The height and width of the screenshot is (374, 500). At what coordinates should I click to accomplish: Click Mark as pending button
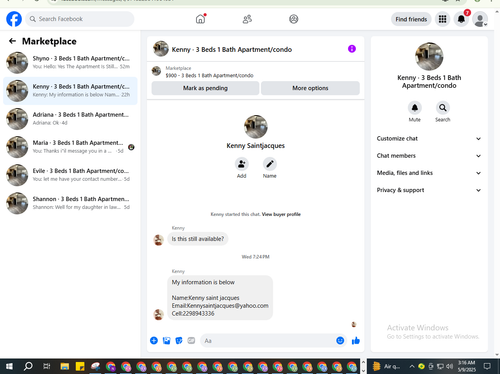pyautogui.click(x=205, y=88)
